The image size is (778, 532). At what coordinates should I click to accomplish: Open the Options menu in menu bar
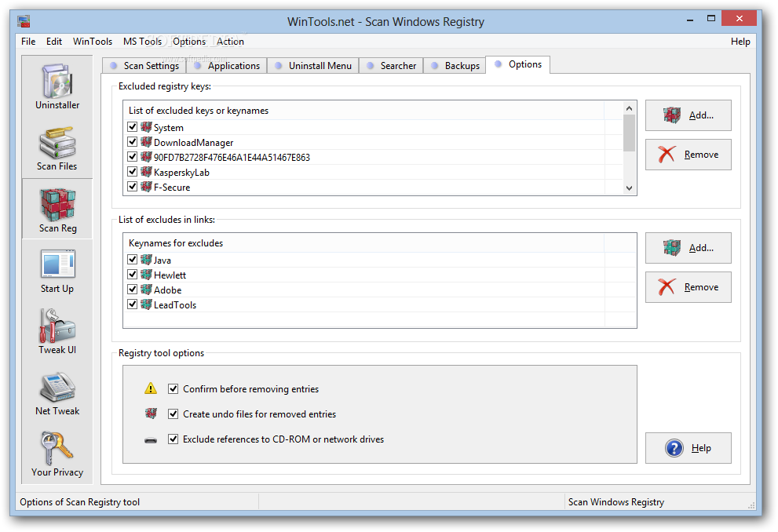(x=189, y=41)
